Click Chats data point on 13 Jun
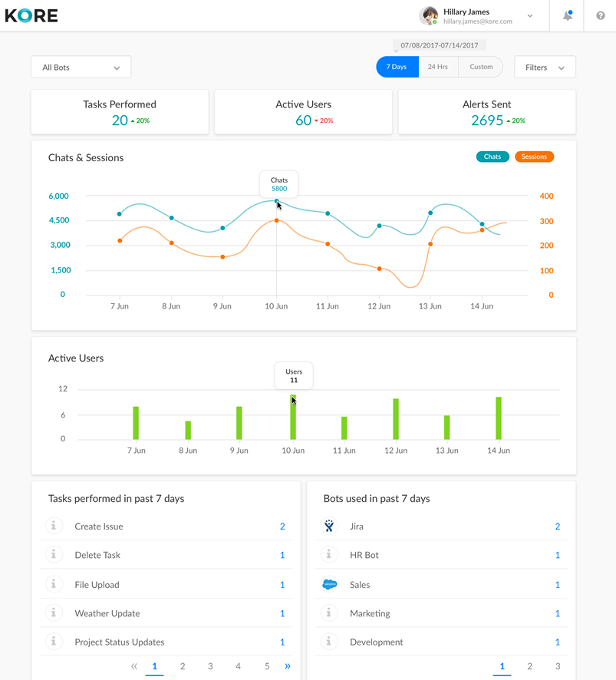 pyautogui.click(x=430, y=213)
